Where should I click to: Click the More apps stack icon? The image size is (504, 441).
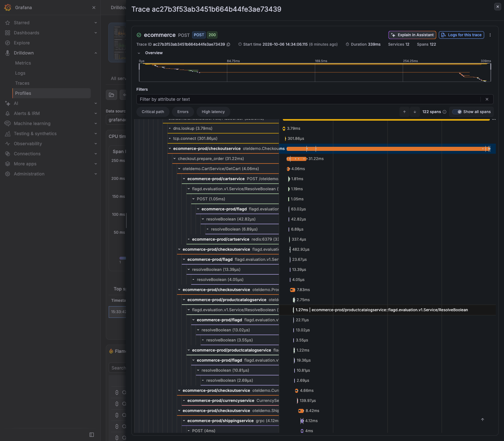(x=8, y=164)
